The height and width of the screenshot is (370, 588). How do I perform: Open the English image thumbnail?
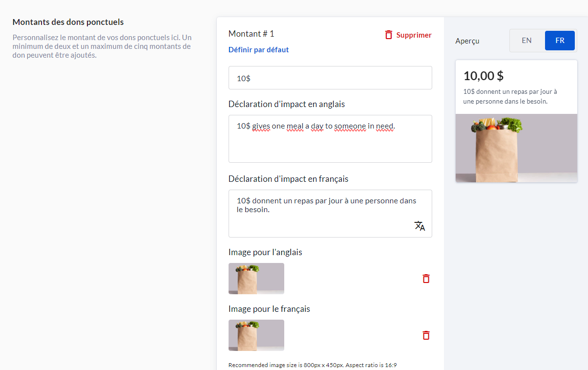point(256,279)
